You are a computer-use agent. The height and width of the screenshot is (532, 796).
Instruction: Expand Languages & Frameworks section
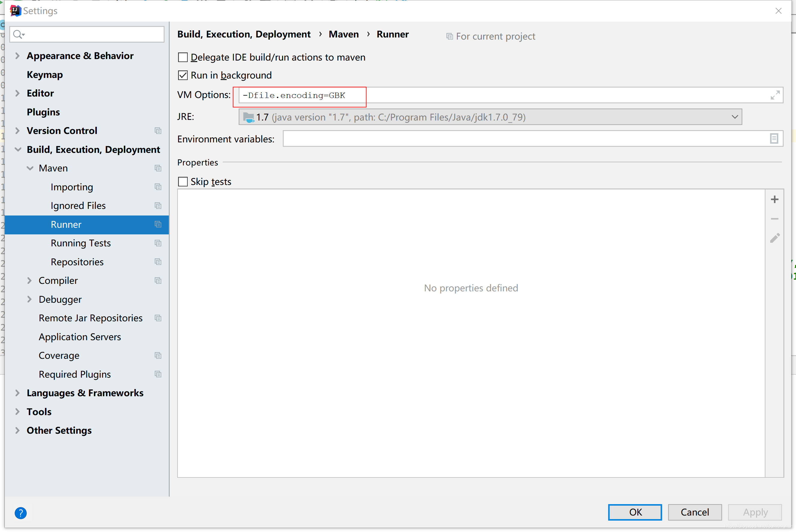18,393
